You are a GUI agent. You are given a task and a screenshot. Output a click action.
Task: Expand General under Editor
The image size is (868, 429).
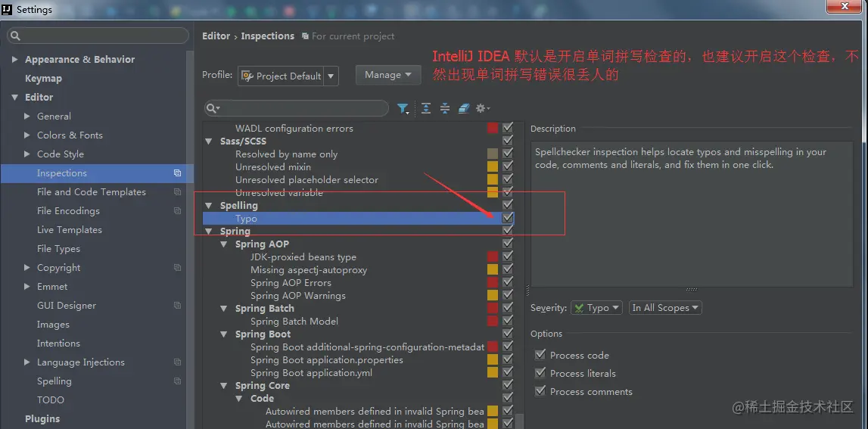[27, 117]
